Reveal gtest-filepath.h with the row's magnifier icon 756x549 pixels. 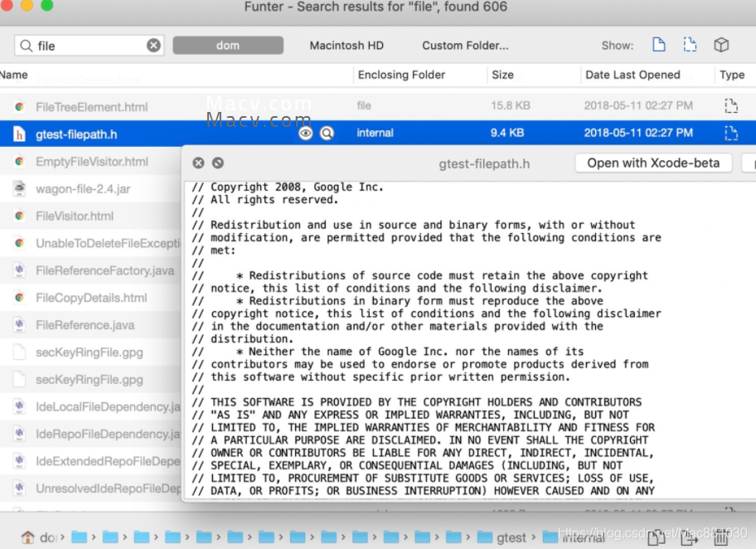coord(327,134)
